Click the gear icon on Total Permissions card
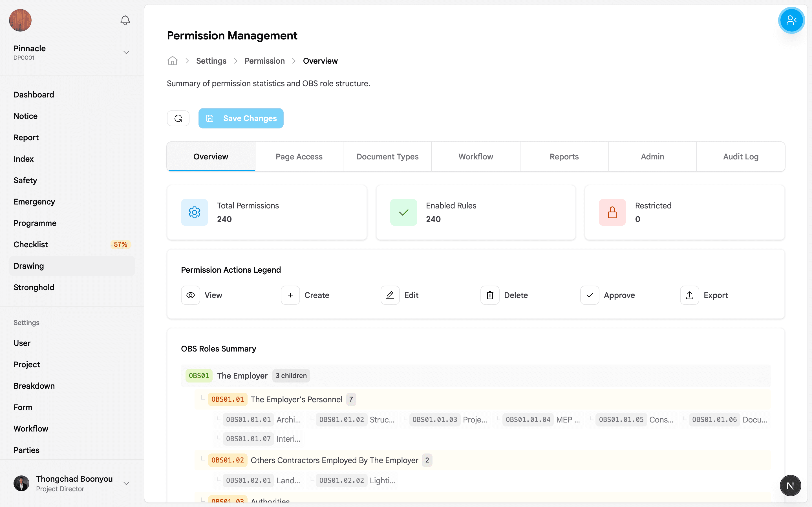 194,212
